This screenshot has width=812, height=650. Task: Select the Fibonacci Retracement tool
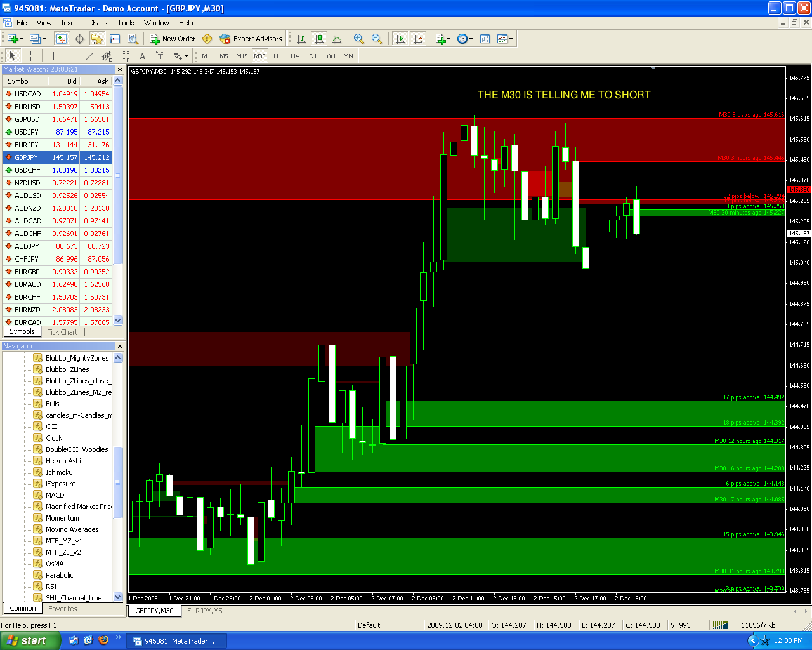[125, 56]
